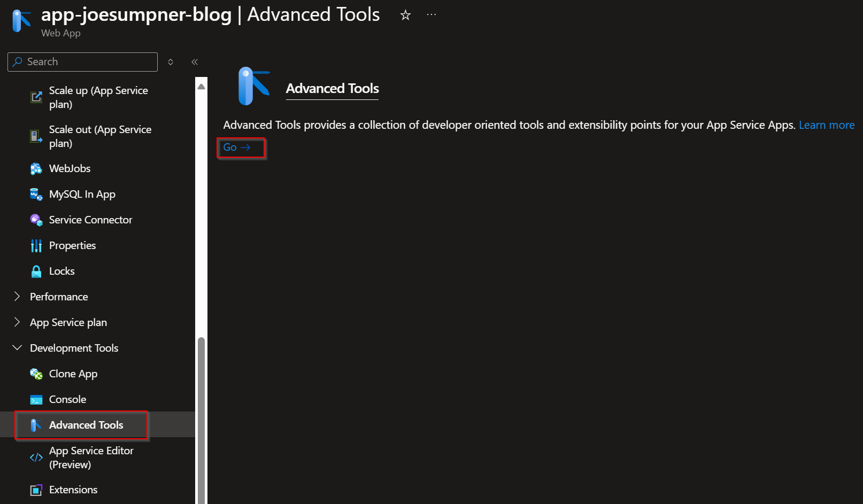The width and height of the screenshot is (863, 504).
Task: Expand the App Service plan section chevron
Action: (17, 322)
